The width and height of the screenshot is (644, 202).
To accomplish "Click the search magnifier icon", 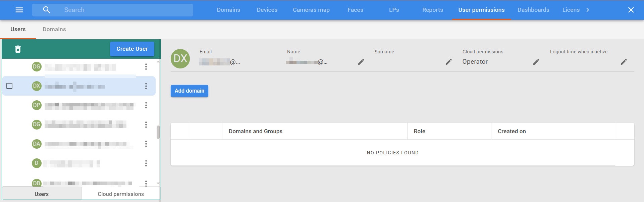I will [47, 10].
